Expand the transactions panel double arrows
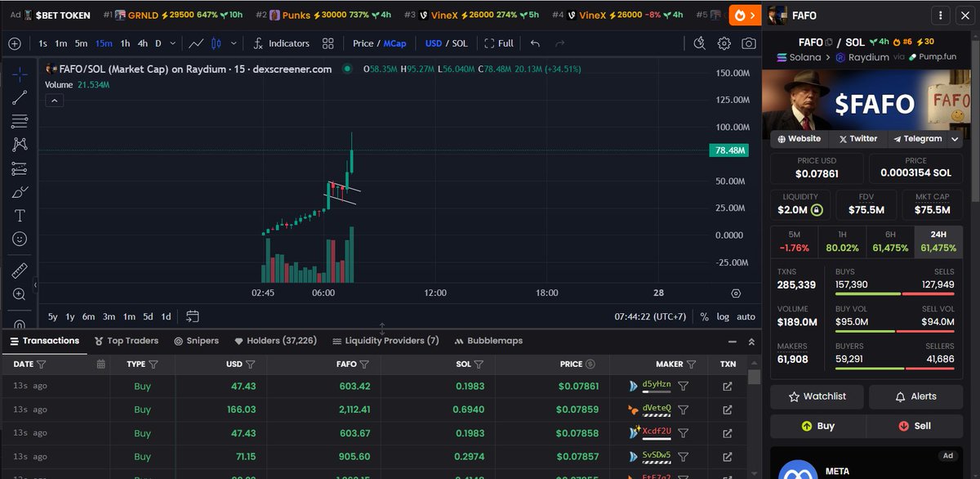980x479 pixels. tap(751, 341)
